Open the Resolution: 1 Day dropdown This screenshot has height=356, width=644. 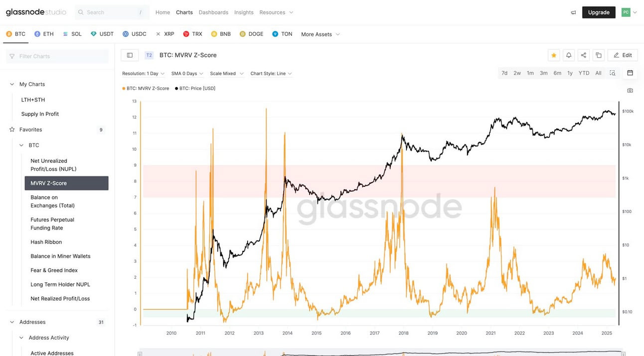coord(143,73)
